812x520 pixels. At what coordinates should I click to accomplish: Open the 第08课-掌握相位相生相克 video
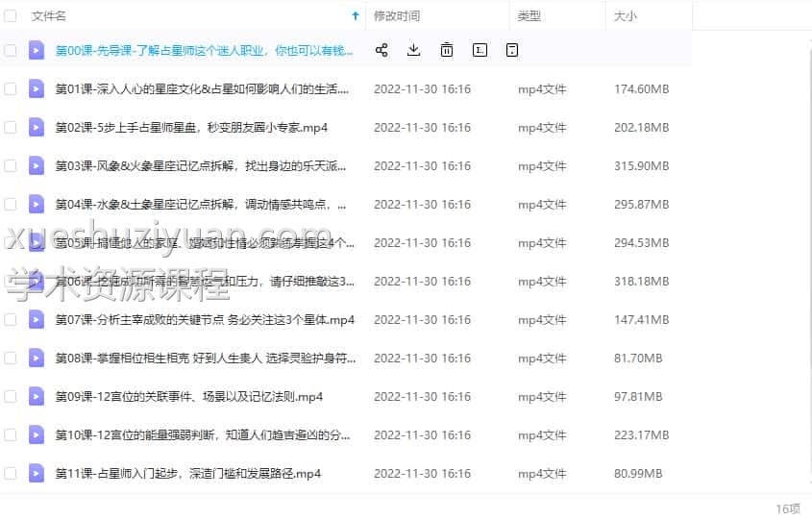point(201,358)
